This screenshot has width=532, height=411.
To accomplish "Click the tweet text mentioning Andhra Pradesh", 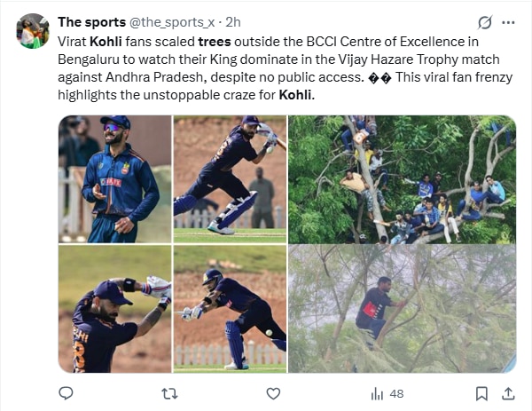I will (266, 77).
